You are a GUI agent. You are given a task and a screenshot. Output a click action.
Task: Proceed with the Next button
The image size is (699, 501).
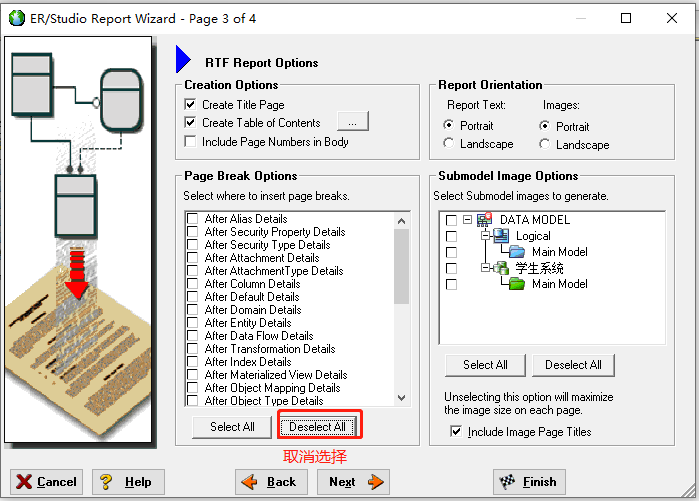354,482
